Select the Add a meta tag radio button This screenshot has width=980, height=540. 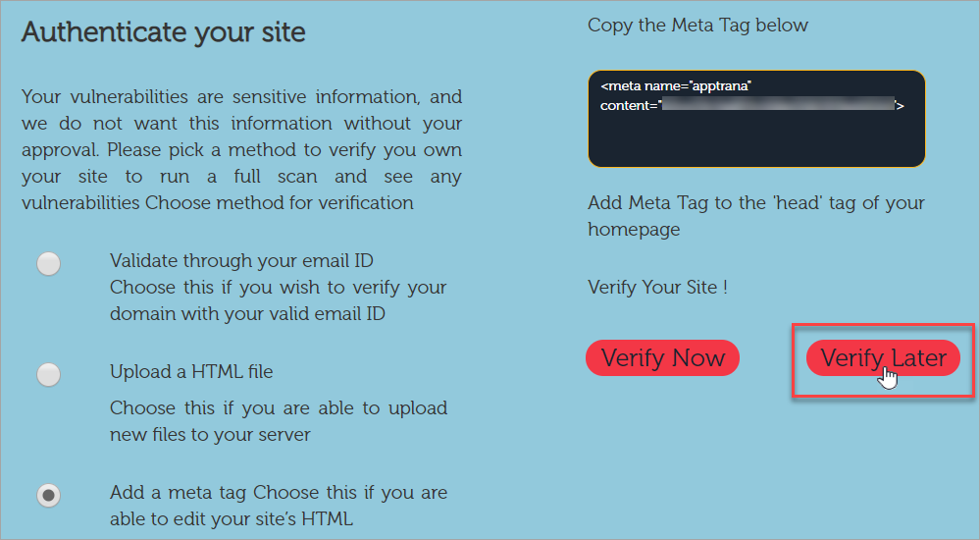[x=49, y=495]
